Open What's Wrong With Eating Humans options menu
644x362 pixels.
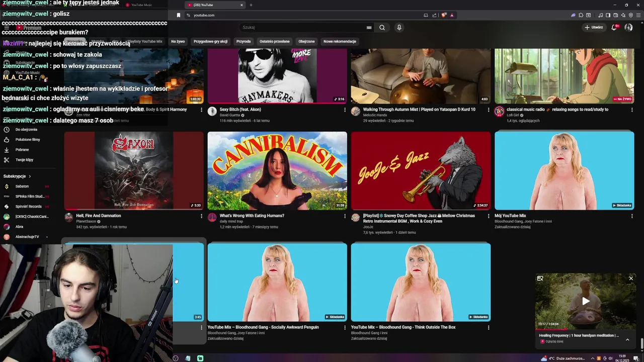345,216
